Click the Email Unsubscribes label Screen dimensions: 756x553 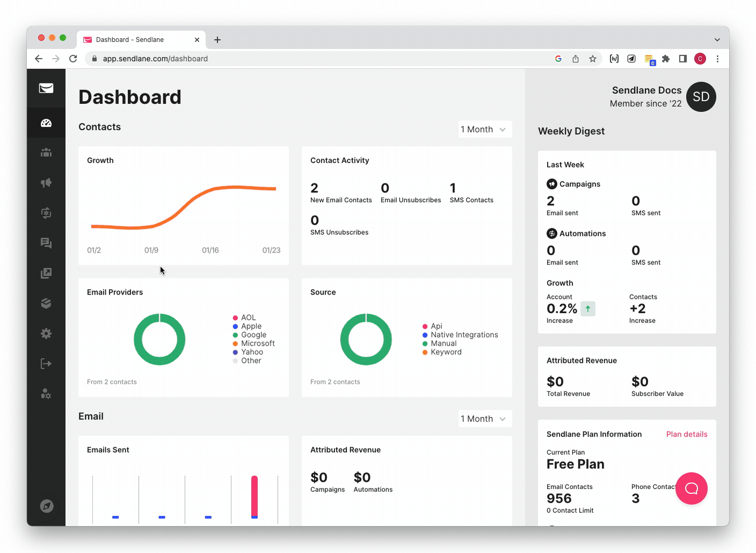[x=411, y=200]
